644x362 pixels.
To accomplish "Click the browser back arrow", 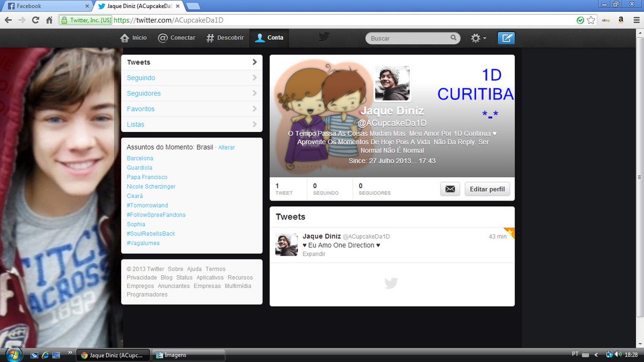I will click(x=8, y=20).
